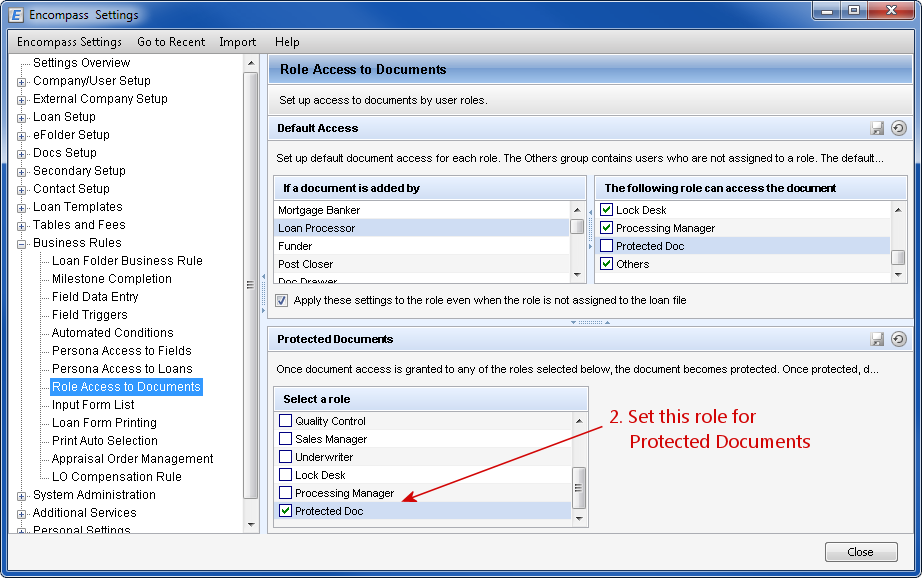This screenshot has height=578, width=922.
Task: Check Underwriter in Select a role
Action: (x=285, y=457)
